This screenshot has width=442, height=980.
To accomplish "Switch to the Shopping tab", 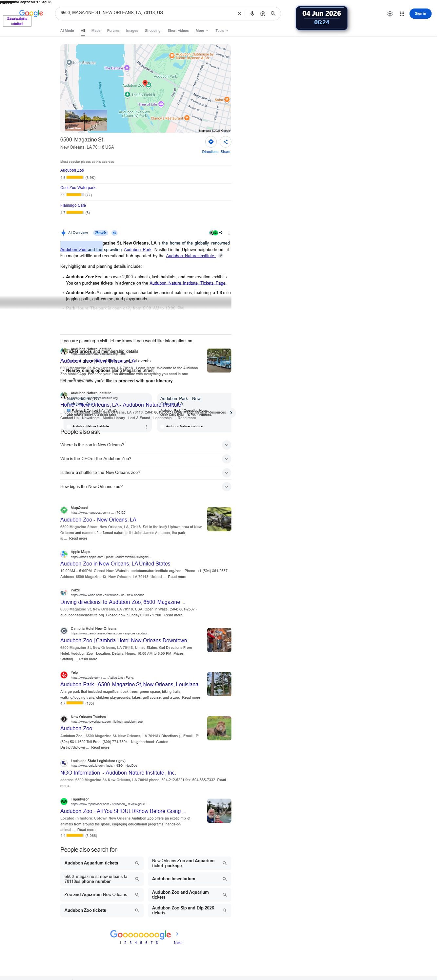I will pos(154,31).
